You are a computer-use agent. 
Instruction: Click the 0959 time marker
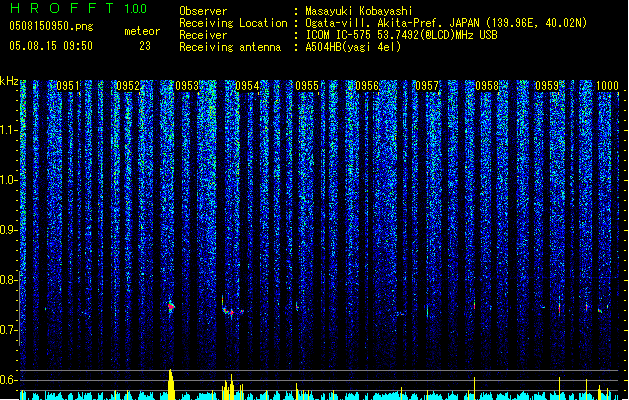click(x=547, y=86)
